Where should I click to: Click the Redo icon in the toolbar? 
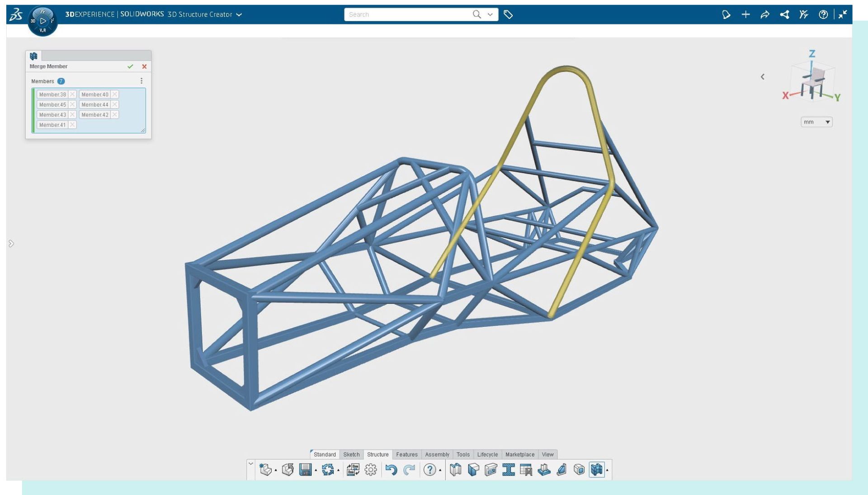(409, 470)
